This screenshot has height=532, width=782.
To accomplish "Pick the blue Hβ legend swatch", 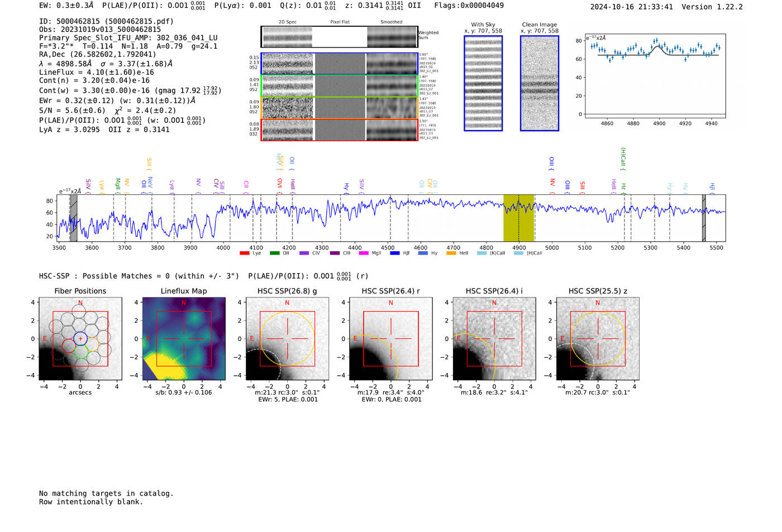I will tap(395, 253).
